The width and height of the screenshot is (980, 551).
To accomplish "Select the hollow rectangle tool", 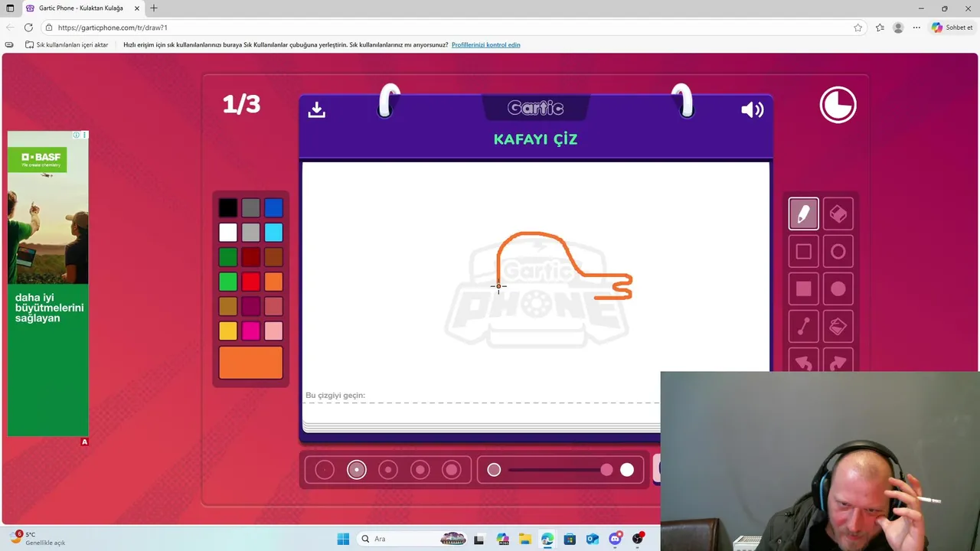I will (803, 252).
